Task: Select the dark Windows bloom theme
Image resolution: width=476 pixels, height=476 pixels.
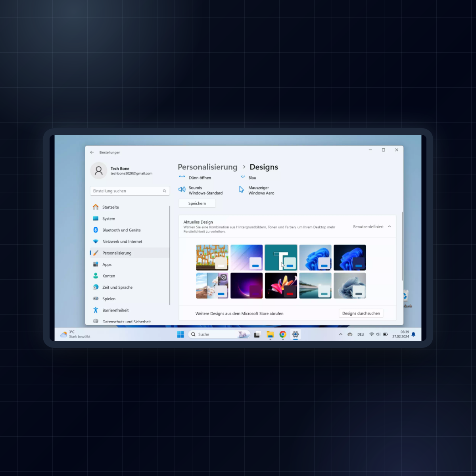Action: (x=350, y=257)
